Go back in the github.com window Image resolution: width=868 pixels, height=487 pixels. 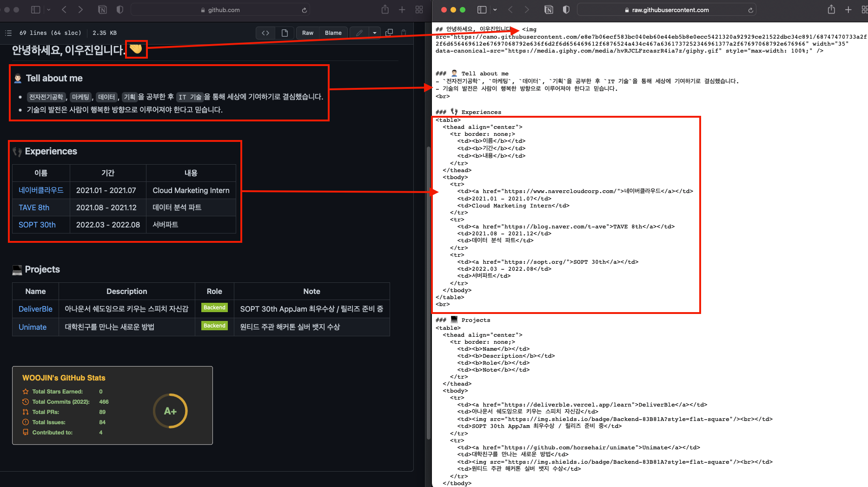64,10
